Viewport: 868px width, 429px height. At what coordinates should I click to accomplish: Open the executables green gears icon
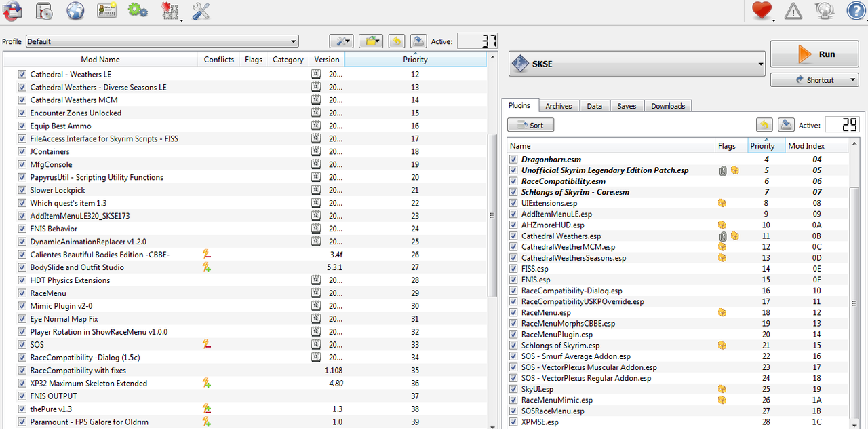138,10
